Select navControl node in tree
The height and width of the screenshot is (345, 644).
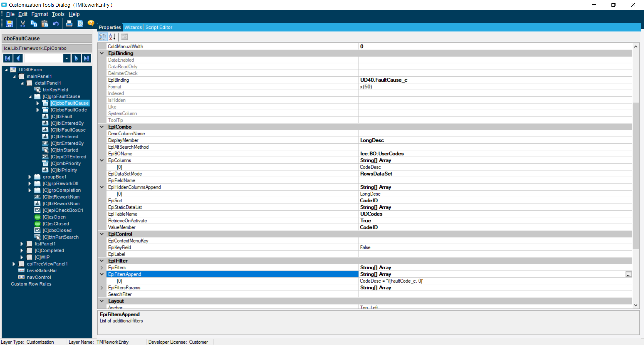(39, 277)
